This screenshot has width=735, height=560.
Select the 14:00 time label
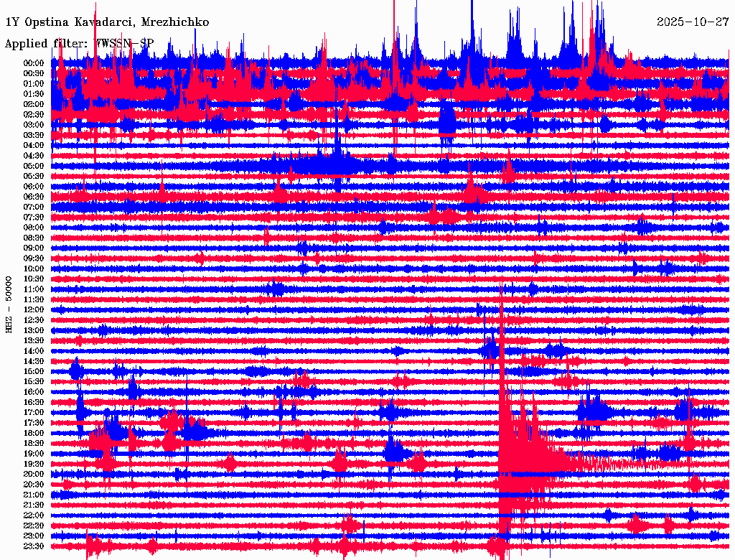[34, 351]
